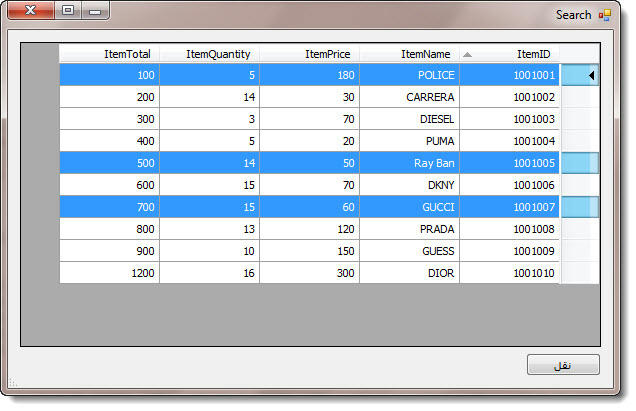
Task: Close the Search window
Action: [32, 13]
